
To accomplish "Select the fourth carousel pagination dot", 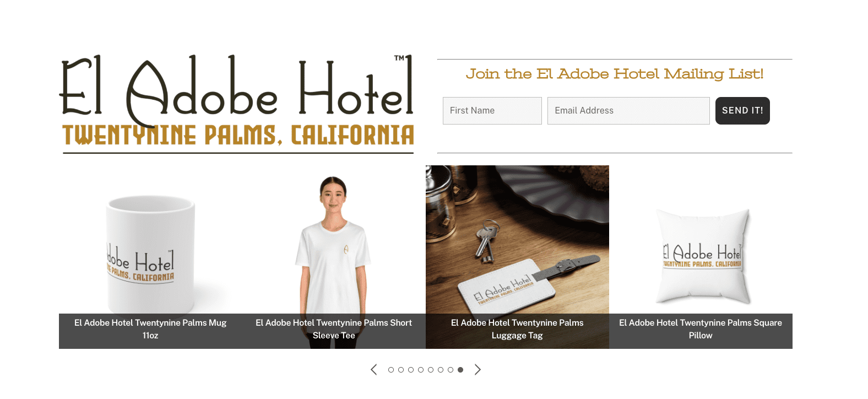I will (x=421, y=370).
